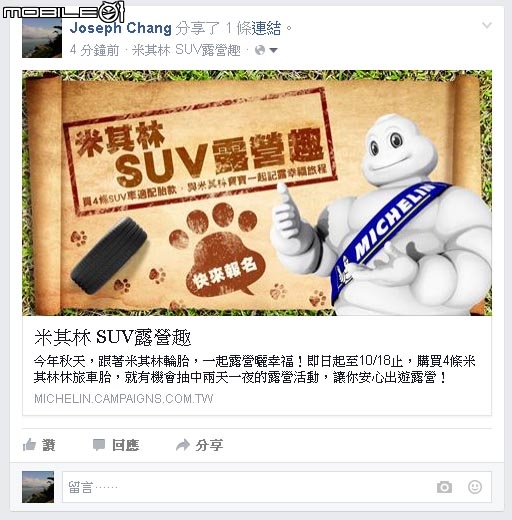Click the share arrow icon
This screenshot has width=512, height=520.
[x=183, y=445]
